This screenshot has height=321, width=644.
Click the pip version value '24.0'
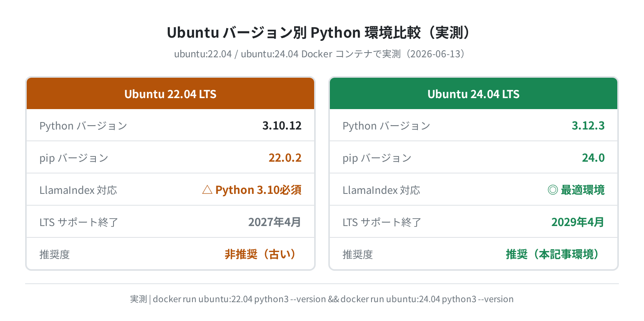coord(593,158)
